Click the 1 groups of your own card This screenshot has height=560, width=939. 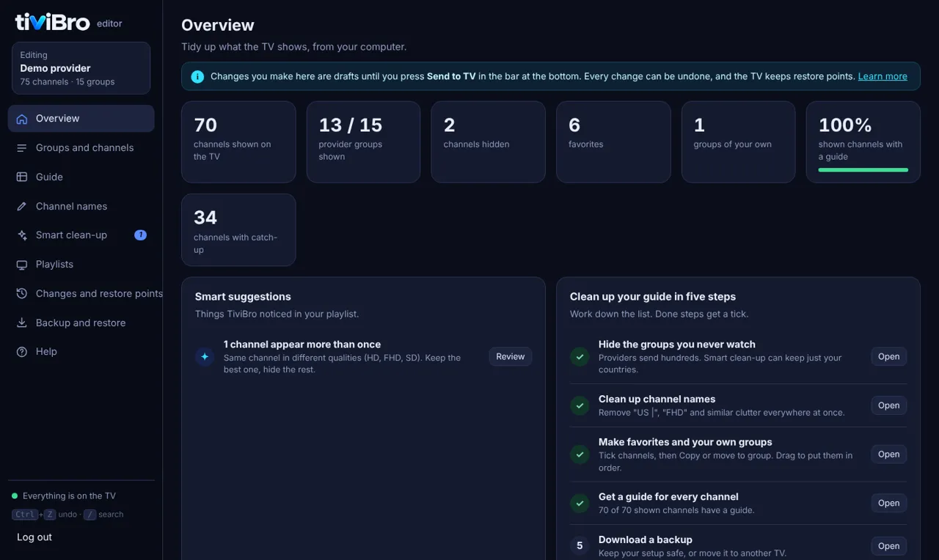coord(738,142)
